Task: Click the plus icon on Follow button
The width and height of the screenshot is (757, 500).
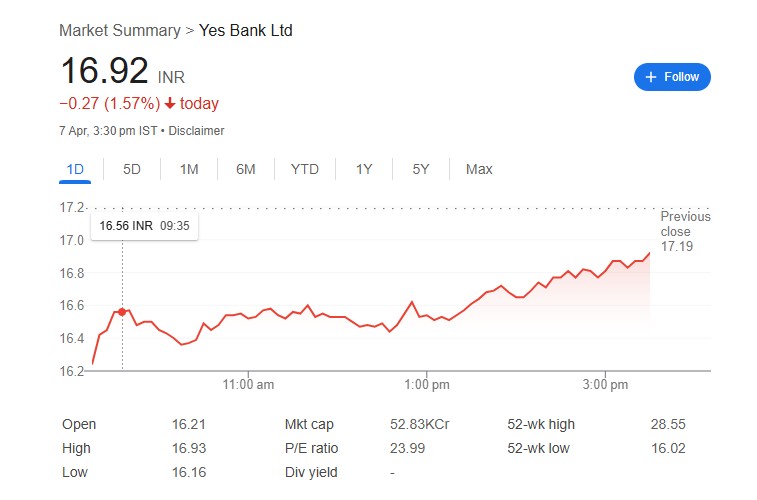Action: click(x=651, y=77)
